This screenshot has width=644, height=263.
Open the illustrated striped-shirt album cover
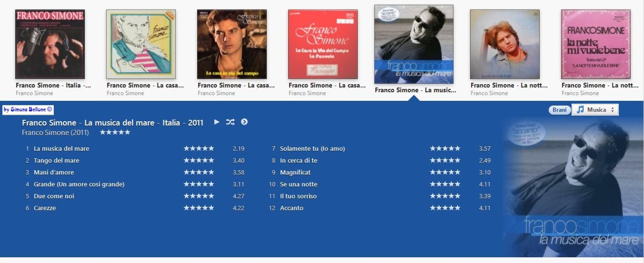tap(141, 44)
